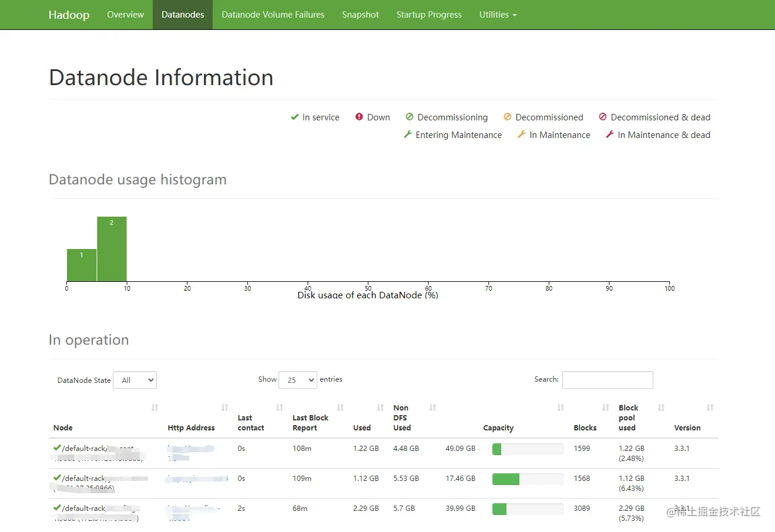
Task: Open the DataNode State dropdown
Action: 135,380
